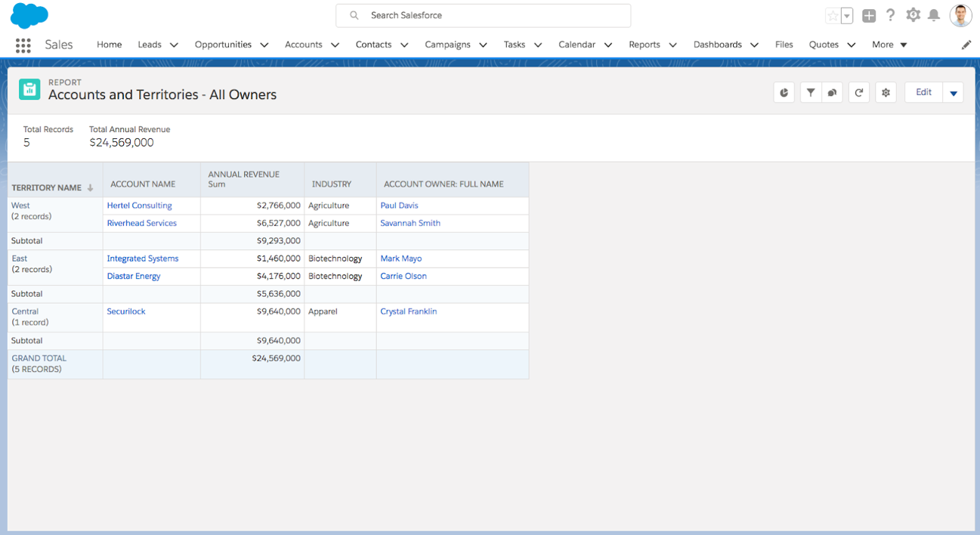Open owner Carrie Olson link
The width and height of the screenshot is (980, 535).
tap(403, 276)
